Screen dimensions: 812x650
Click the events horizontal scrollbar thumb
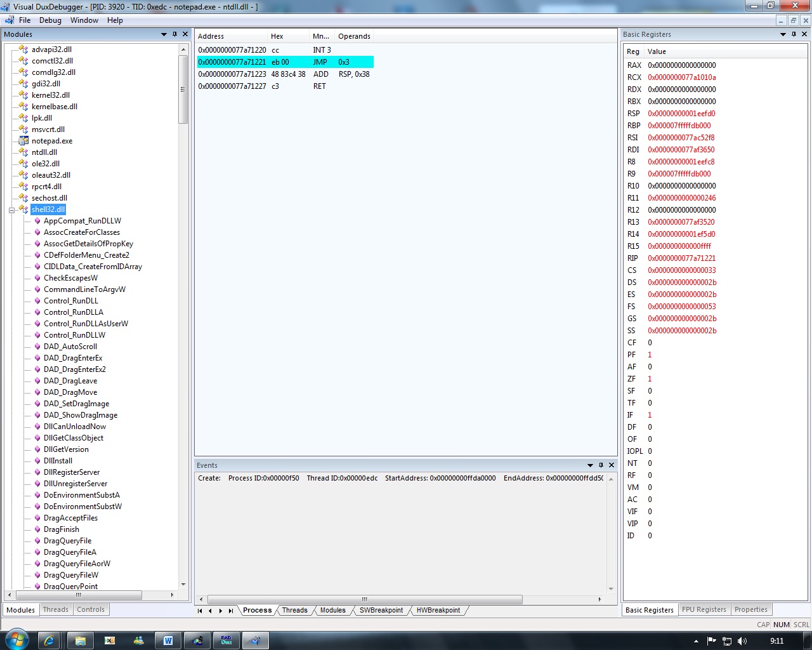365,599
